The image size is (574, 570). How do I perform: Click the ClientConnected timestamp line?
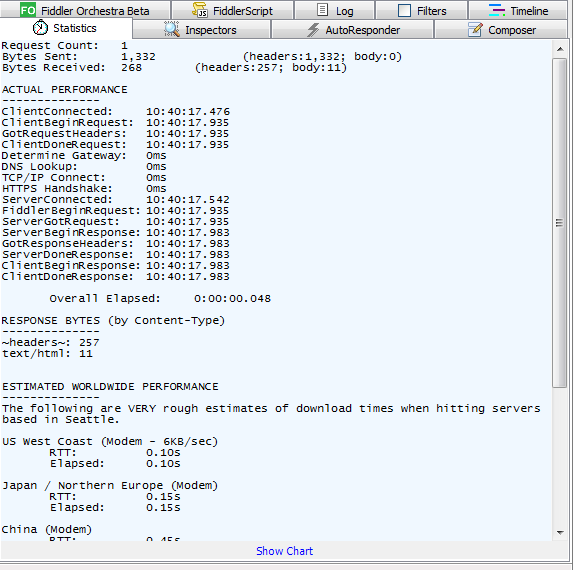(x=116, y=112)
